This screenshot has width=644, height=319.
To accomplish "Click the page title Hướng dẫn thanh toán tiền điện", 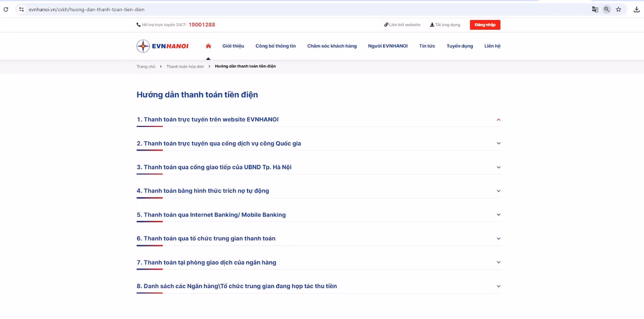I will 197,95.
